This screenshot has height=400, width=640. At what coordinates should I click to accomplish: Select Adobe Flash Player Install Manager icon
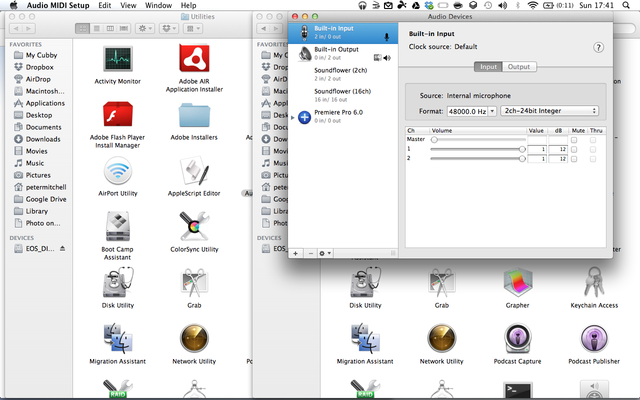[118, 114]
